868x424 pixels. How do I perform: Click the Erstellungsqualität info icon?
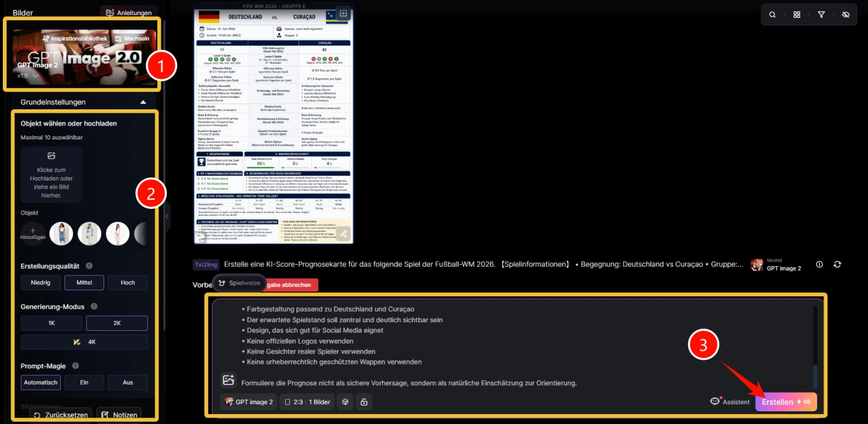89,266
